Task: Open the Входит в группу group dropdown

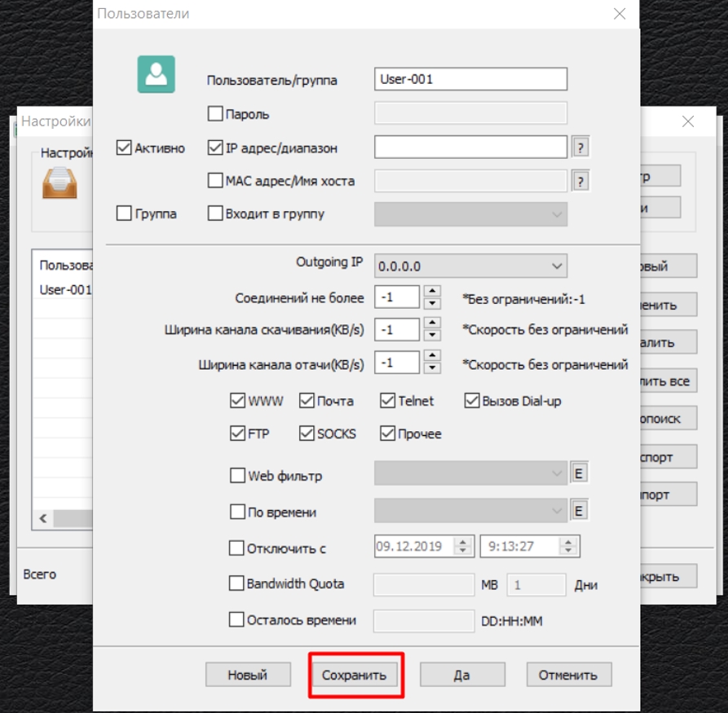Action: click(x=470, y=214)
